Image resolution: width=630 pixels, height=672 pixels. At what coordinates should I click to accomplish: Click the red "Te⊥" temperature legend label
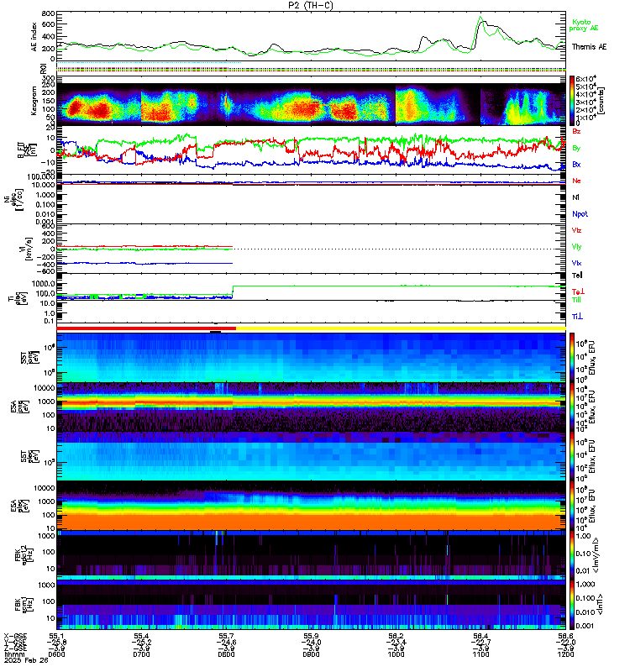[578, 291]
